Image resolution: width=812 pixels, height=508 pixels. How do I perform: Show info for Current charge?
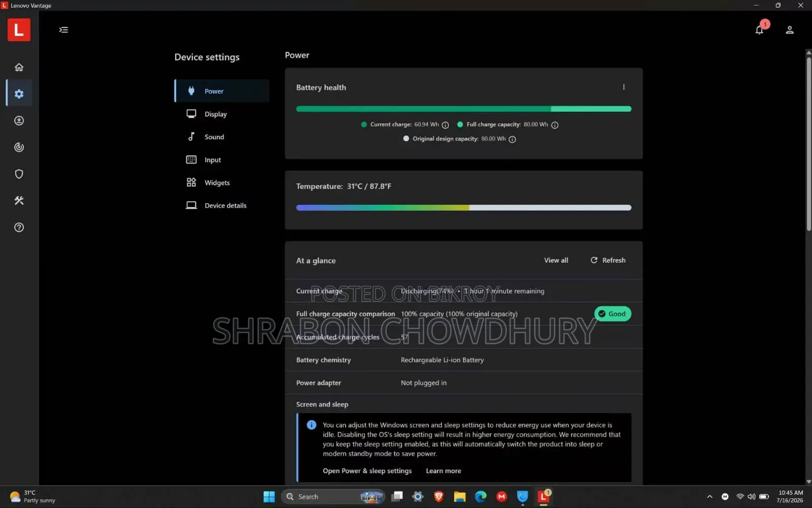pyautogui.click(x=445, y=125)
